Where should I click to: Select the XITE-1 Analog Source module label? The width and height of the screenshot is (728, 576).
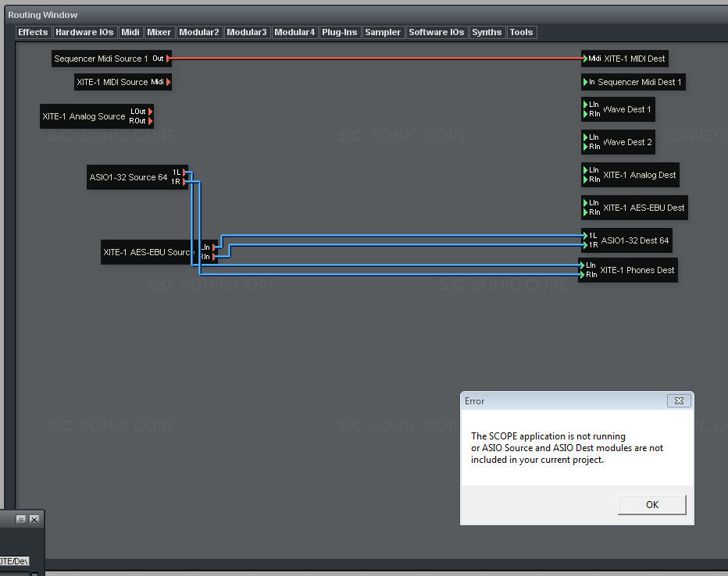[x=84, y=116]
